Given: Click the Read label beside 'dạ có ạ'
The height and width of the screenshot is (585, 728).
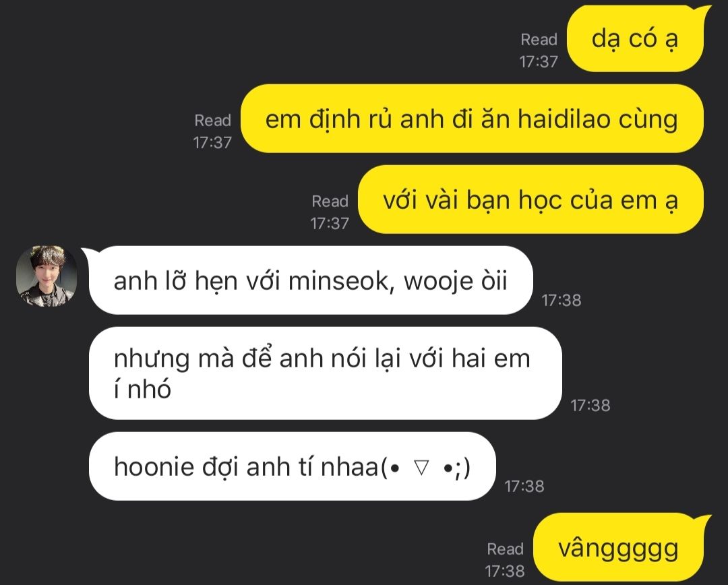Looking at the screenshot, I should pos(539,40).
